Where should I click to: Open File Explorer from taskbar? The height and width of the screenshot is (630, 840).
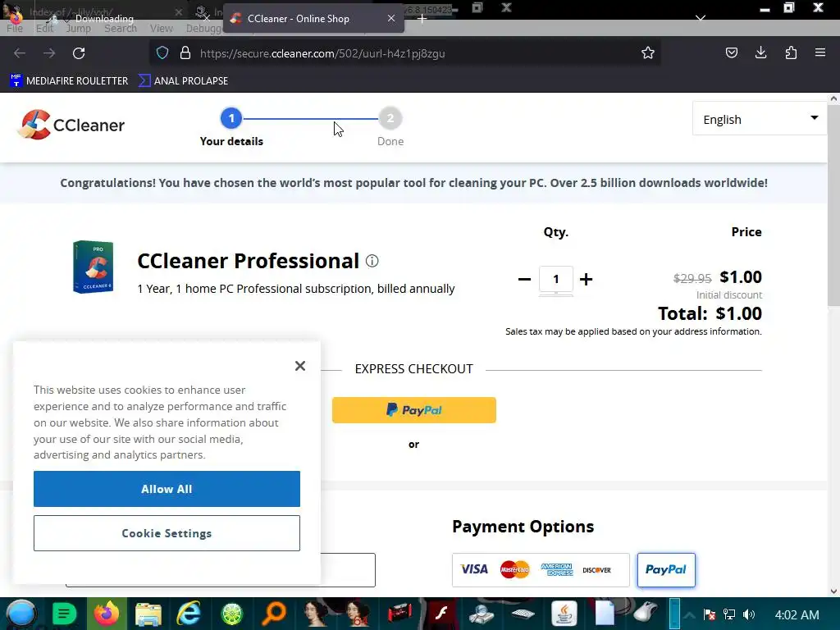pyautogui.click(x=148, y=614)
